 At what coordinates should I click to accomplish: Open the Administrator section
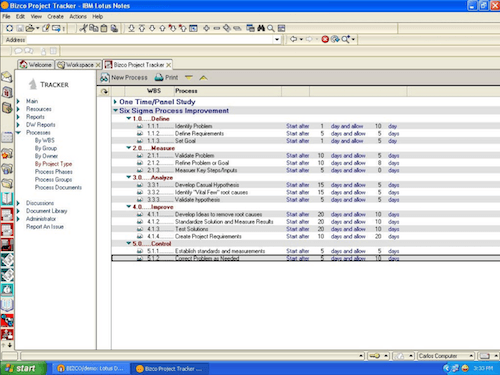coord(41,219)
